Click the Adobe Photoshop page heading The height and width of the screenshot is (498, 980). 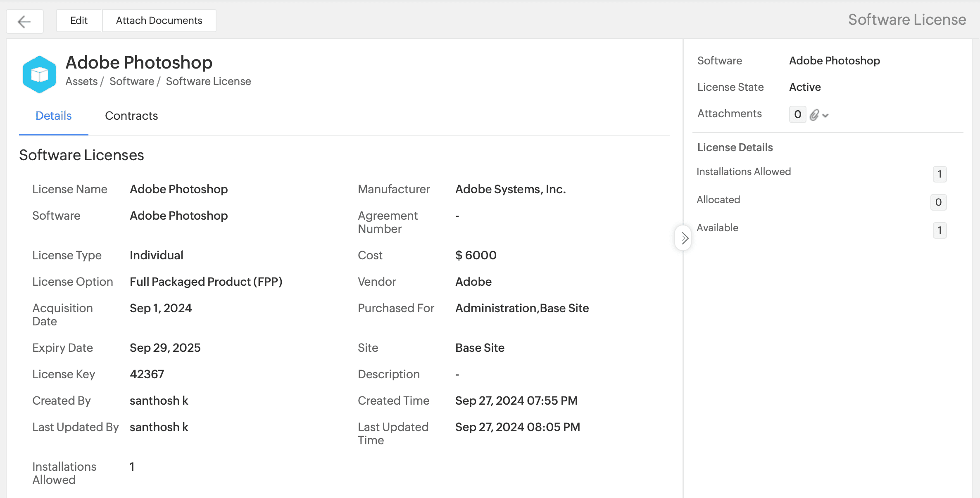(x=139, y=63)
